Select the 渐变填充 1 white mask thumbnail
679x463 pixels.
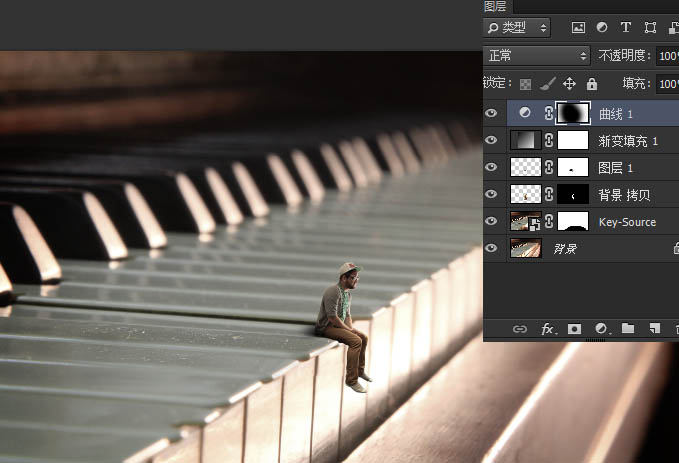point(572,140)
